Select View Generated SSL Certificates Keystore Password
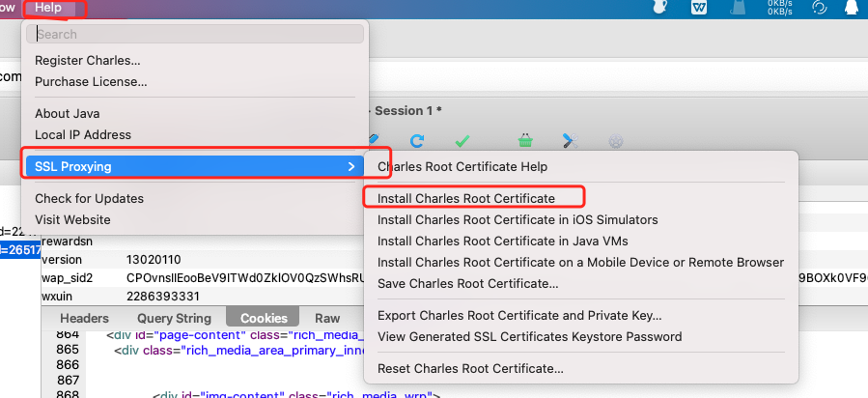 coord(580,336)
